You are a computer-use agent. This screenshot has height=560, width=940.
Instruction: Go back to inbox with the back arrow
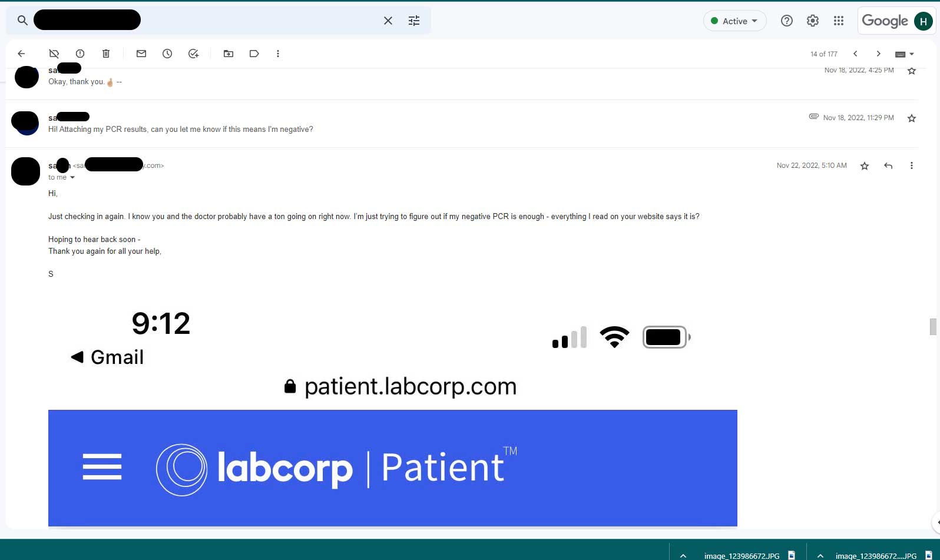pyautogui.click(x=21, y=54)
